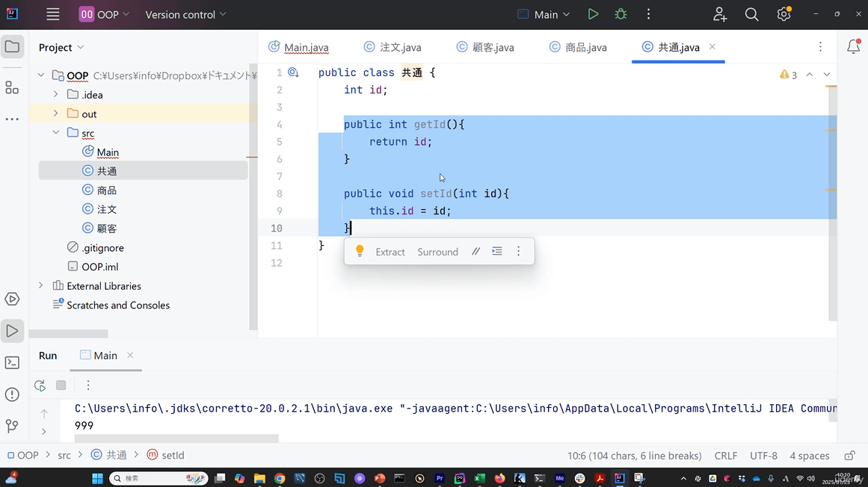Open IDE settings gear
This screenshot has width=868, height=487.
tap(784, 14)
